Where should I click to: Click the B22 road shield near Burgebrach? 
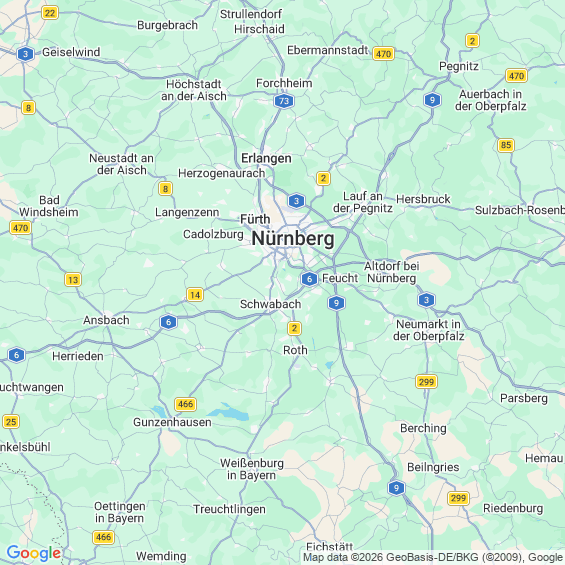pyautogui.click(x=50, y=13)
